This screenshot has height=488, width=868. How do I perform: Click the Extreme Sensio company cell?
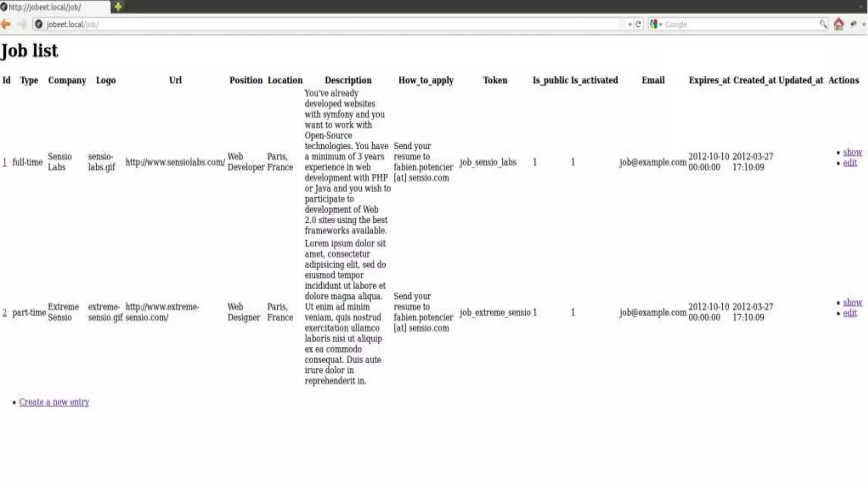pyautogui.click(x=63, y=312)
